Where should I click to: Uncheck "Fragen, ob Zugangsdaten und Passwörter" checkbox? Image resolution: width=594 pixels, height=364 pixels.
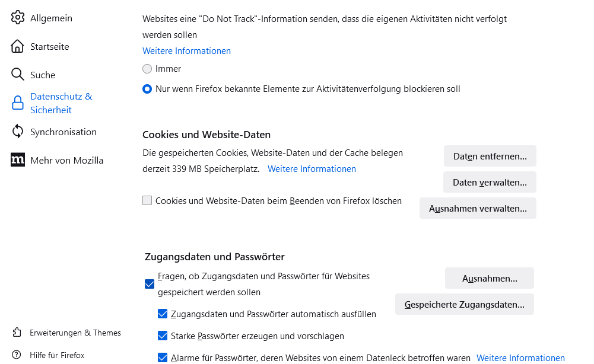(x=150, y=284)
